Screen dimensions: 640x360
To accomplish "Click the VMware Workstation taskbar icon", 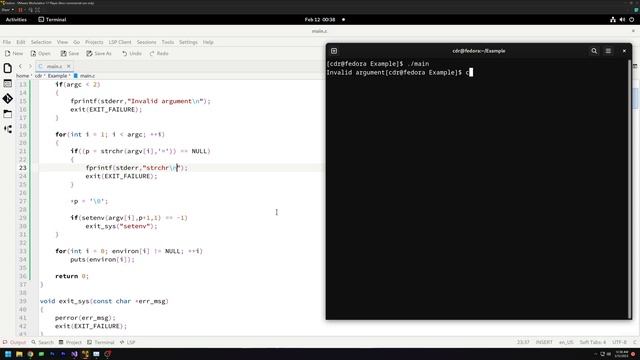I will pyautogui.click(x=85, y=354).
